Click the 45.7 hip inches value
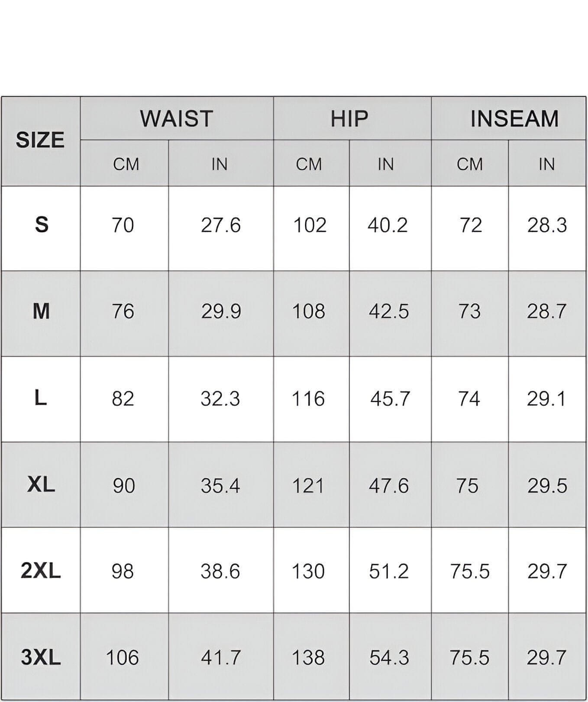The image size is (588, 702). click(x=390, y=399)
